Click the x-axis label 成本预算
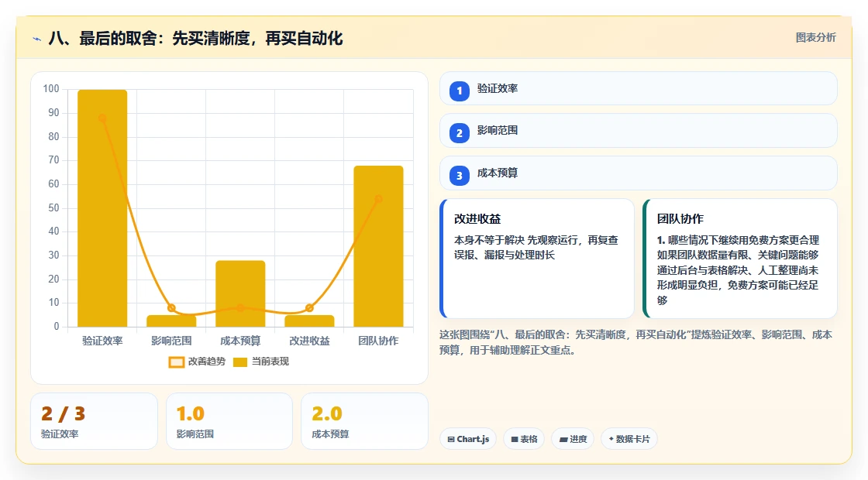The height and width of the screenshot is (480, 868). [240, 341]
